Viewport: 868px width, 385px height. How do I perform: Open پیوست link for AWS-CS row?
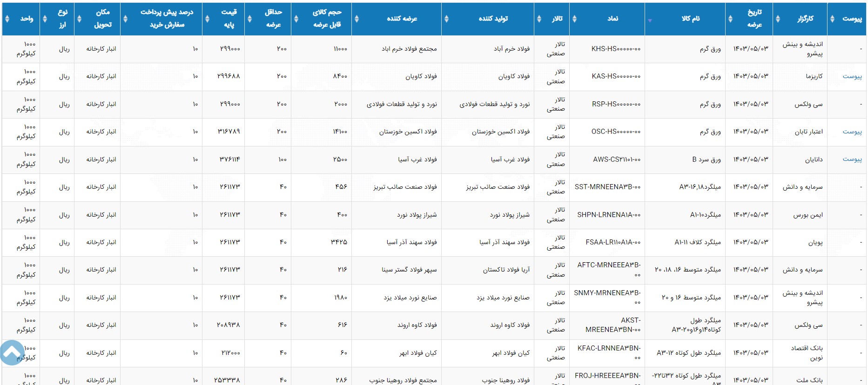852,159
